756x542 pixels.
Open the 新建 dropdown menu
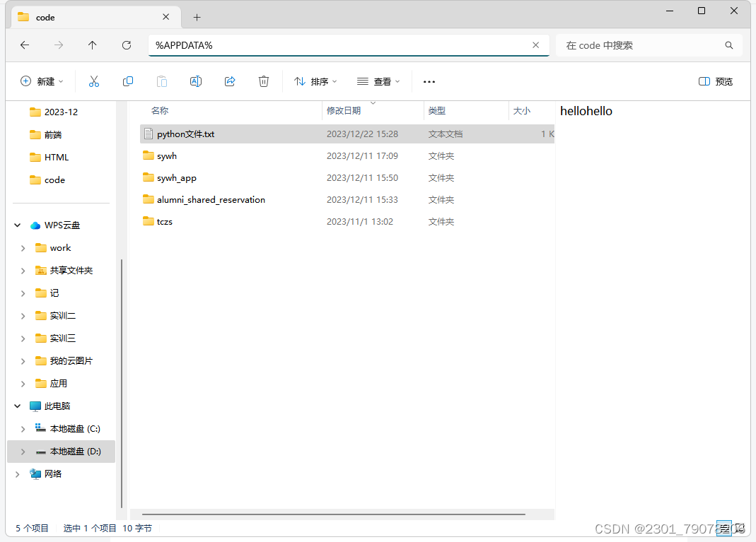42,81
